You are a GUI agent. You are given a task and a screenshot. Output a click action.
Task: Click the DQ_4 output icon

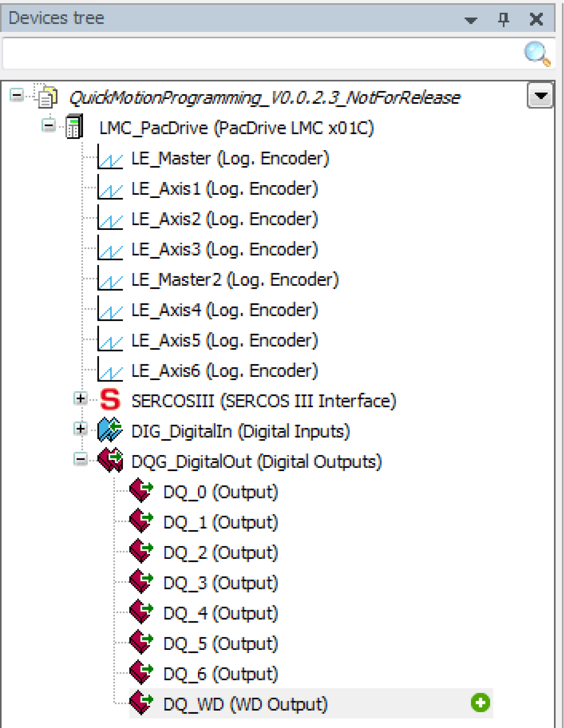click(x=141, y=612)
